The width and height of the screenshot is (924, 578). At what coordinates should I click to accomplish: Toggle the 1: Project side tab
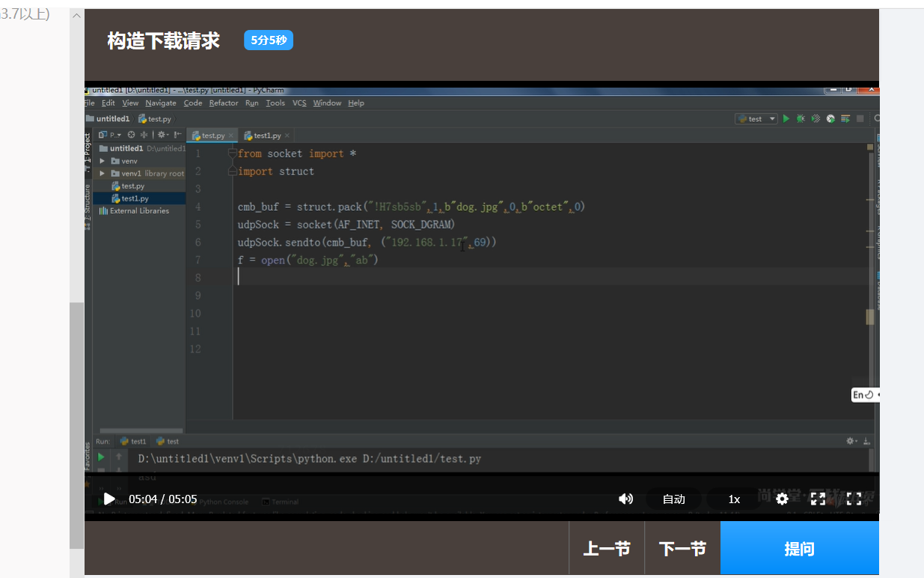tap(88, 151)
